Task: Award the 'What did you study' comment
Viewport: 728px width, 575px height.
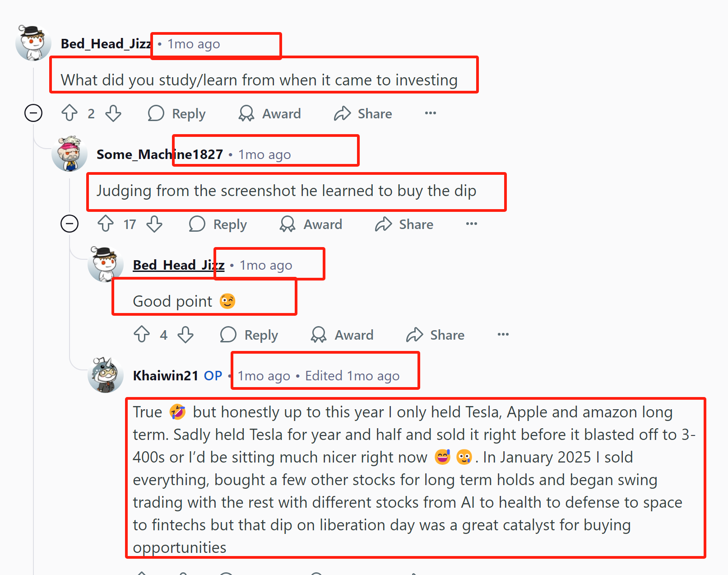Action: (270, 113)
